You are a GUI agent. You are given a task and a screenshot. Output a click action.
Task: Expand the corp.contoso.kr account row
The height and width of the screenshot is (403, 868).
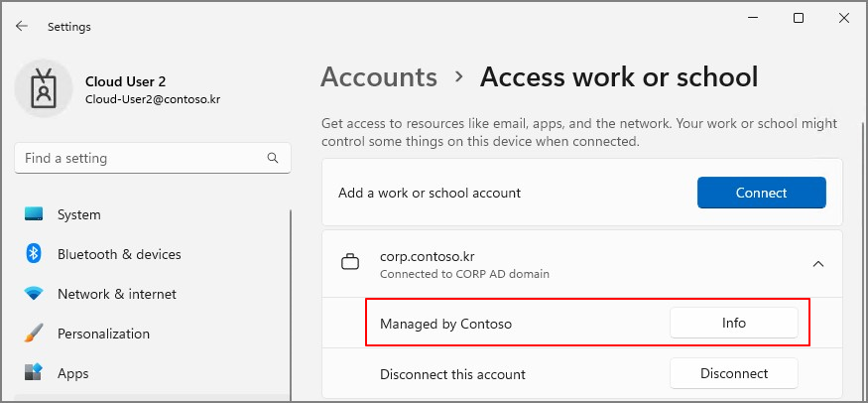(581, 264)
